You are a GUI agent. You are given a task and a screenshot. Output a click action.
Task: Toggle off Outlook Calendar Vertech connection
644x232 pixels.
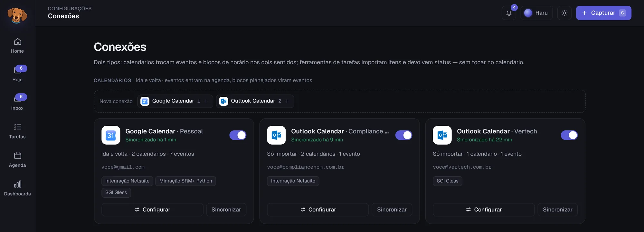tap(569, 135)
